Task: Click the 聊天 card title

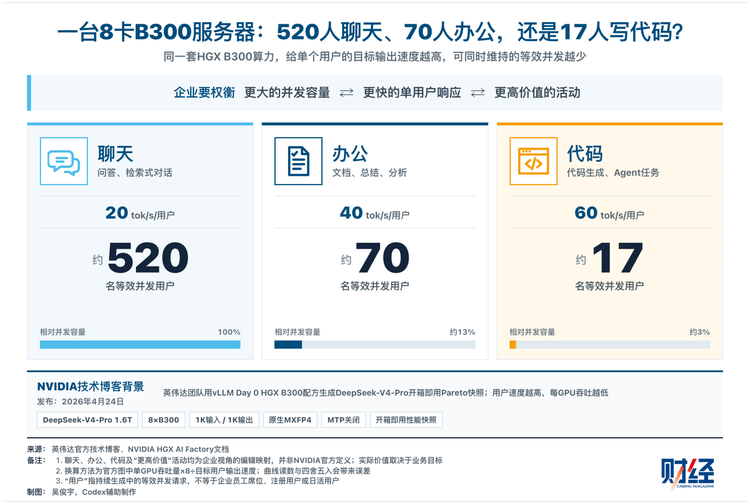Action: [115, 154]
